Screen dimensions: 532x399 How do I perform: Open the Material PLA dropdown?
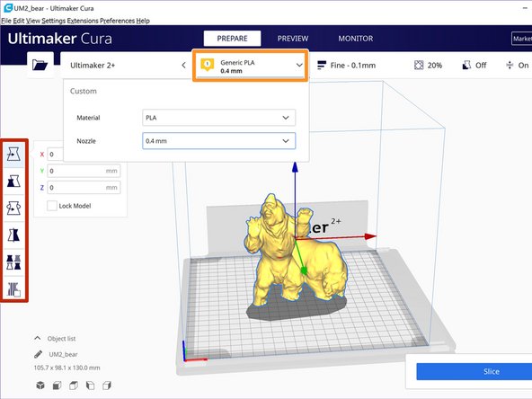click(x=219, y=118)
